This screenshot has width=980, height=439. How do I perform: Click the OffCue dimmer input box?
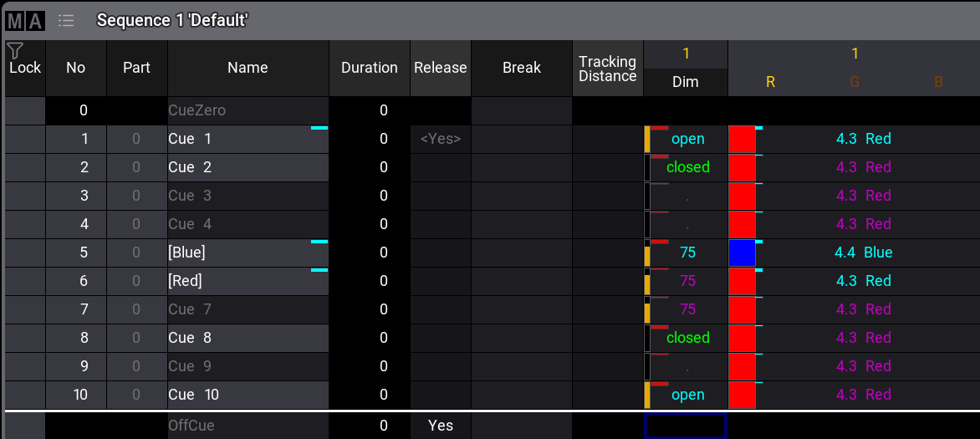(x=685, y=426)
